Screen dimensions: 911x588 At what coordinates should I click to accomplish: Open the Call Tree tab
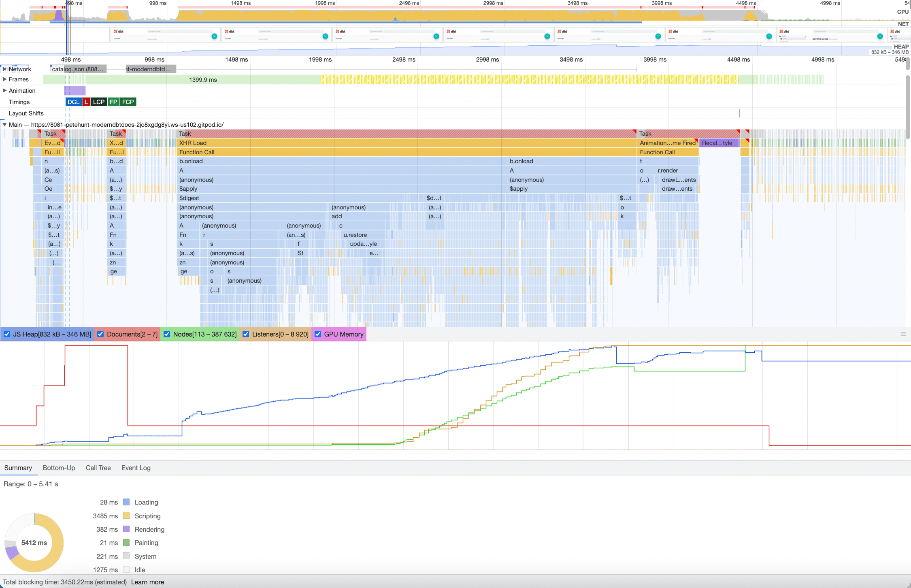click(98, 468)
